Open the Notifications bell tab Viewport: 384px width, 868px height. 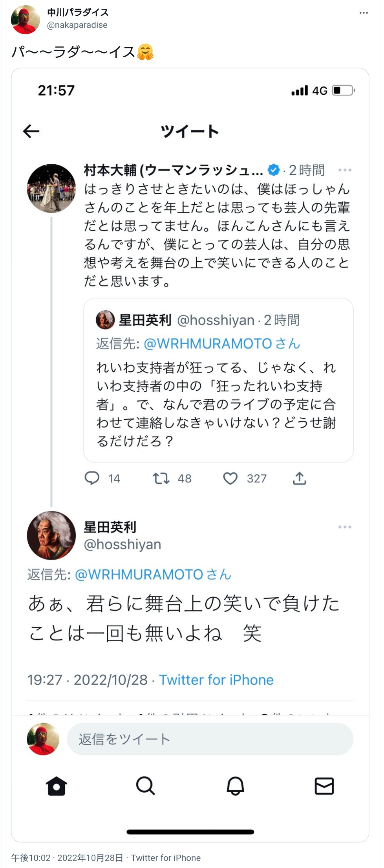[236, 786]
